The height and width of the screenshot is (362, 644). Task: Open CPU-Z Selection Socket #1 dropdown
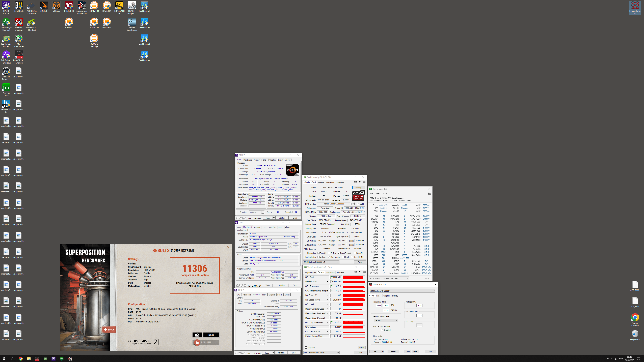pos(256,212)
